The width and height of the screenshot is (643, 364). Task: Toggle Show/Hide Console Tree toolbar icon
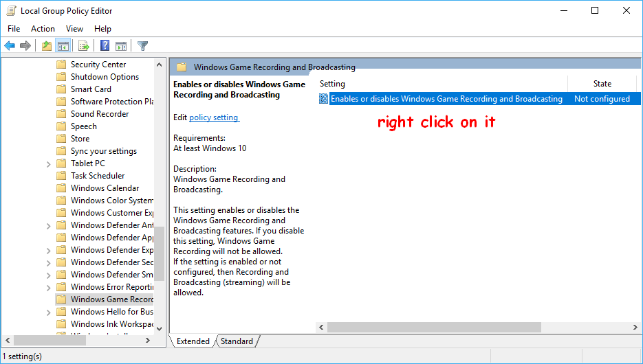tap(63, 46)
